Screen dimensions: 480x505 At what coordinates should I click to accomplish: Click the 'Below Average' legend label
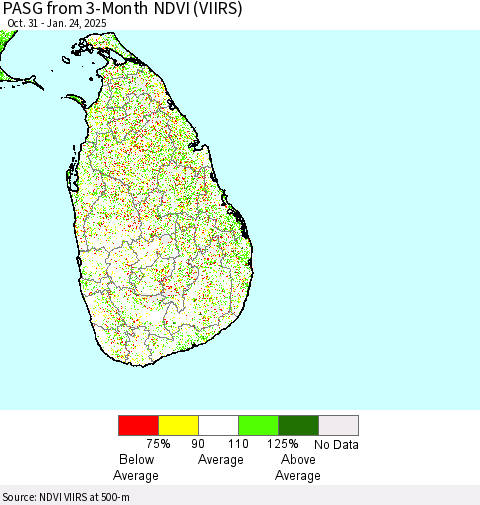point(136,467)
